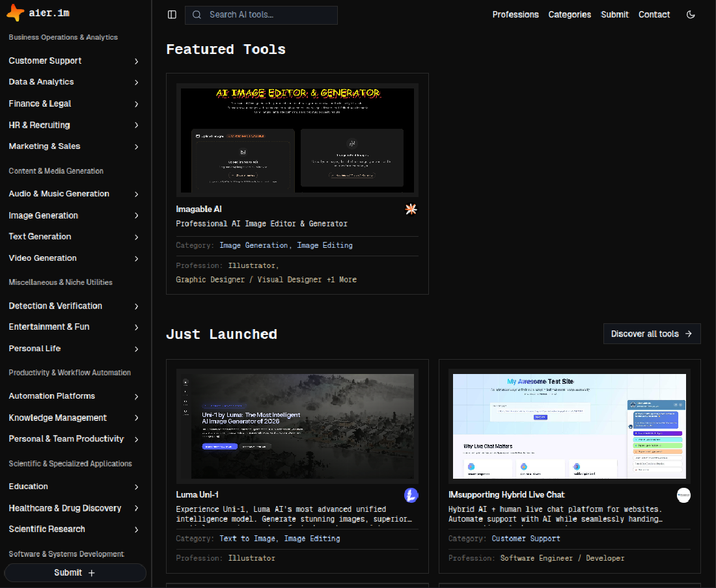
Task: Click the search magnifier icon
Action: point(197,14)
